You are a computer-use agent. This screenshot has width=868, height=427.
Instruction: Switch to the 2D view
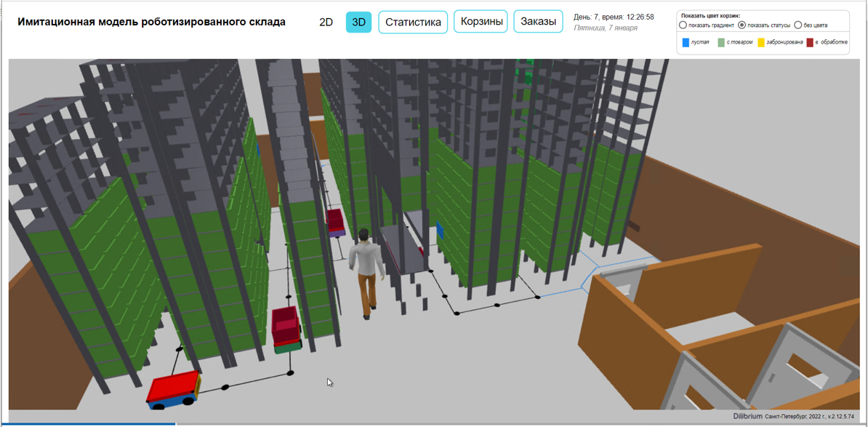click(x=326, y=22)
